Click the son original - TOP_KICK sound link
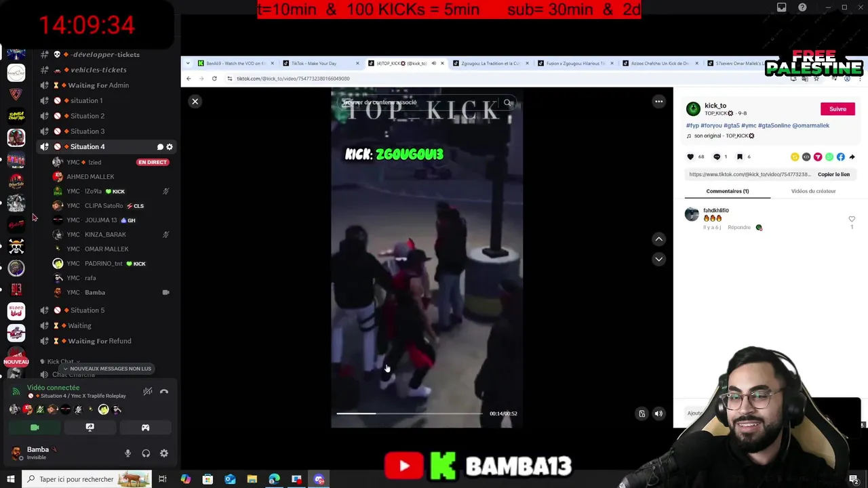The width and height of the screenshot is (868, 488). 724,136
